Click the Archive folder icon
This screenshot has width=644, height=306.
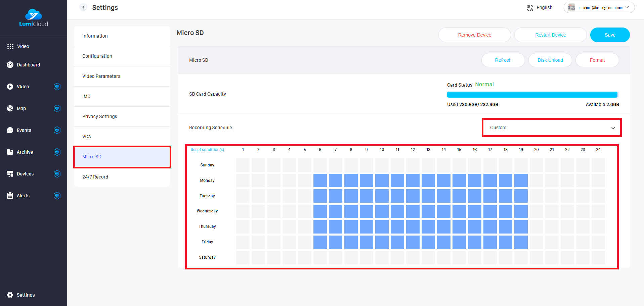(x=10, y=152)
